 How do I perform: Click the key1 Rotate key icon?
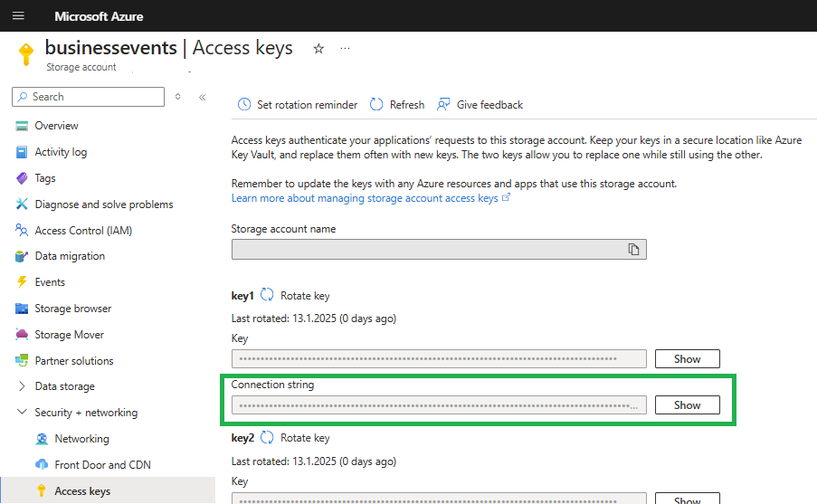[x=268, y=295]
